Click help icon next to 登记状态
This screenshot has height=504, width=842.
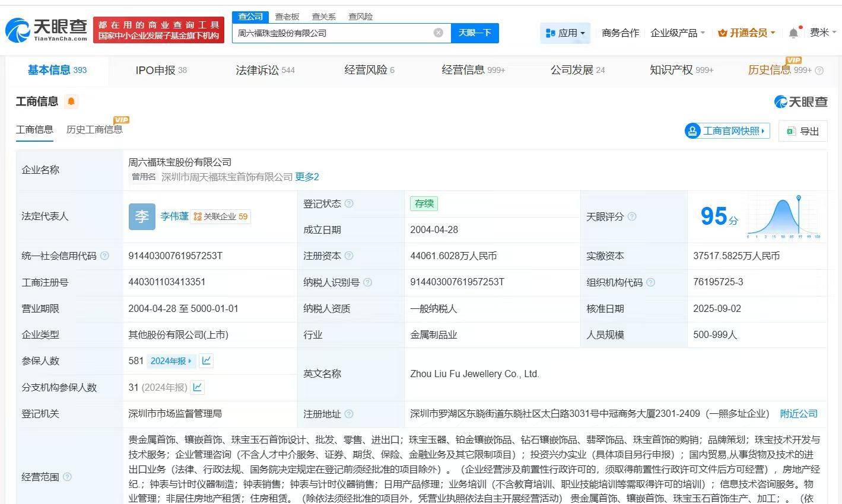coord(349,203)
